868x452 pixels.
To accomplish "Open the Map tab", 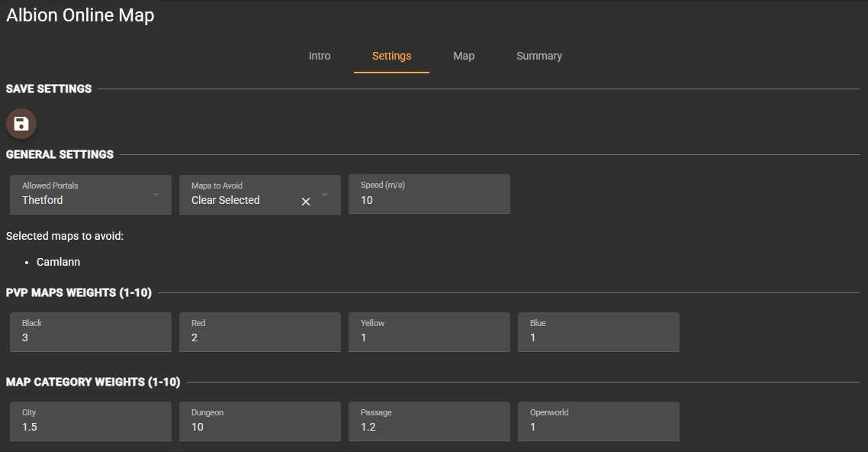I will (x=464, y=56).
